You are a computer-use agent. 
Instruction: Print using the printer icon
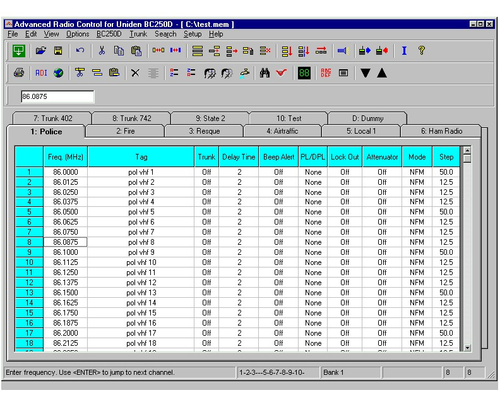pos(19,73)
